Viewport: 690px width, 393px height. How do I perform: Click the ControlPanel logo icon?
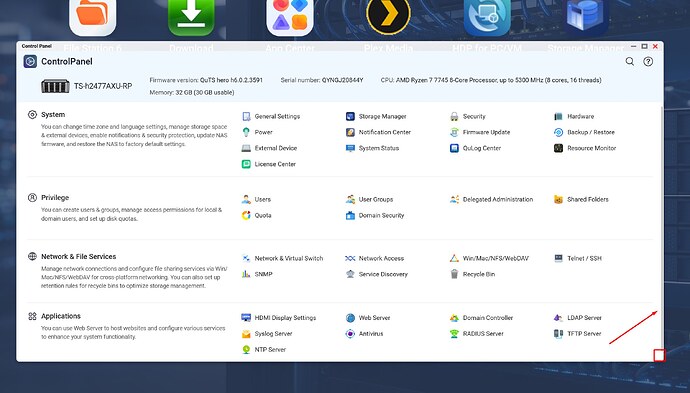click(30, 61)
